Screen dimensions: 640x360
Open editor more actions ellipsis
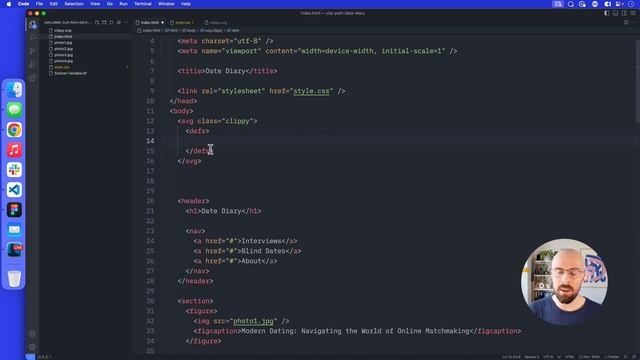pos(634,22)
